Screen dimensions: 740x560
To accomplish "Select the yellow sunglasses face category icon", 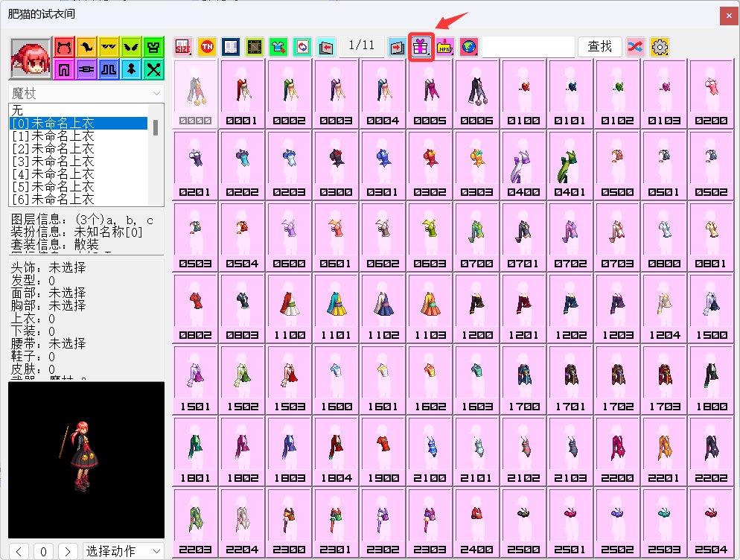I will [109, 47].
